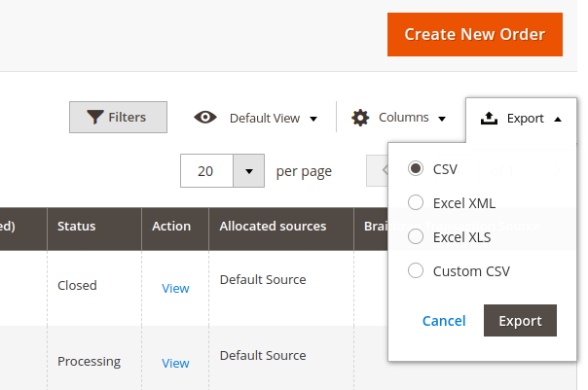Click the Create New Order button

click(474, 34)
